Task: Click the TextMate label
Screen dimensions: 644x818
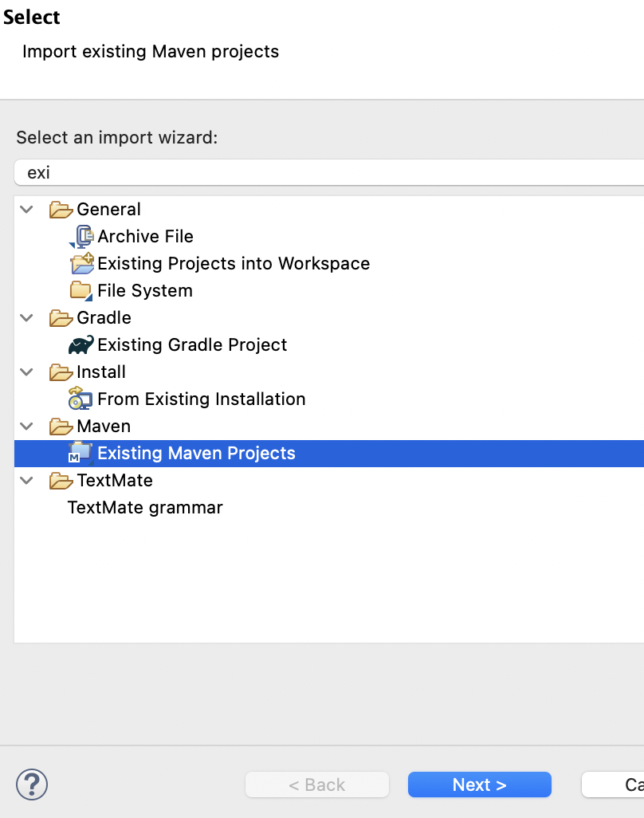Action: 115,481
